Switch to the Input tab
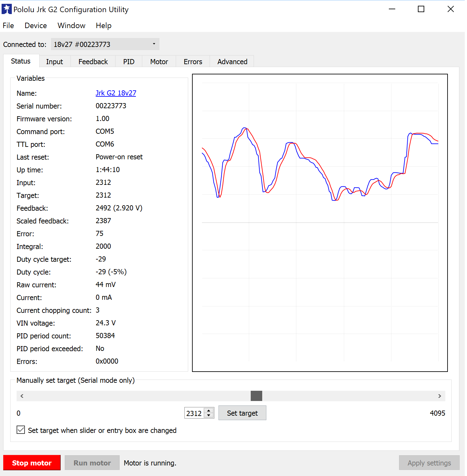 [x=54, y=61]
